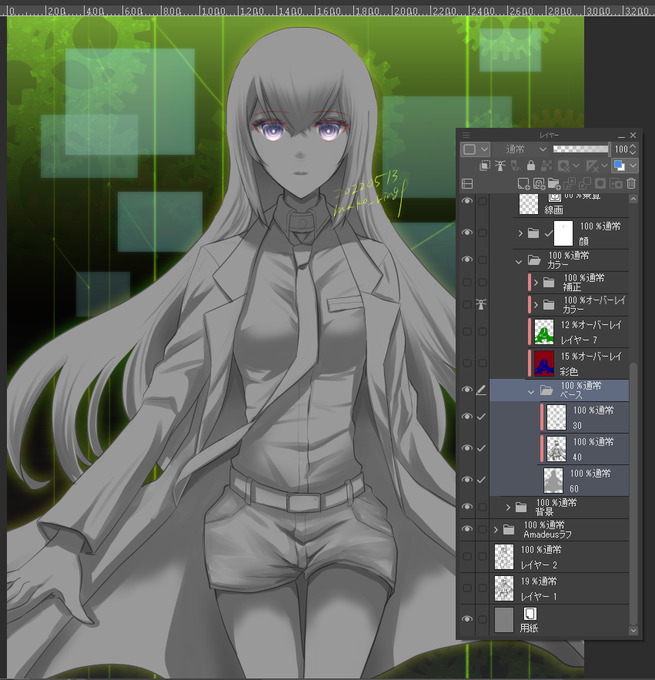Screen dimensions: 655x680
Task: Set as reference layer lighthouse icon
Action: pos(500,165)
